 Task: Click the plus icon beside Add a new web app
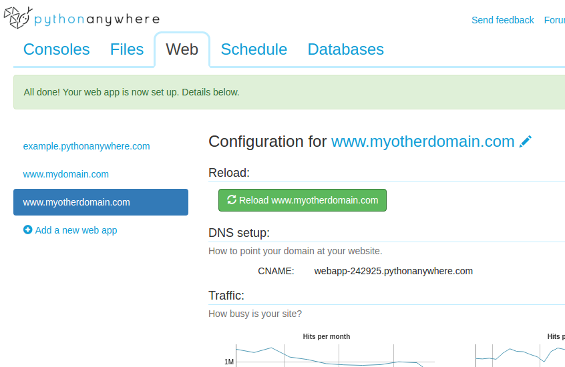pos(28,230)
